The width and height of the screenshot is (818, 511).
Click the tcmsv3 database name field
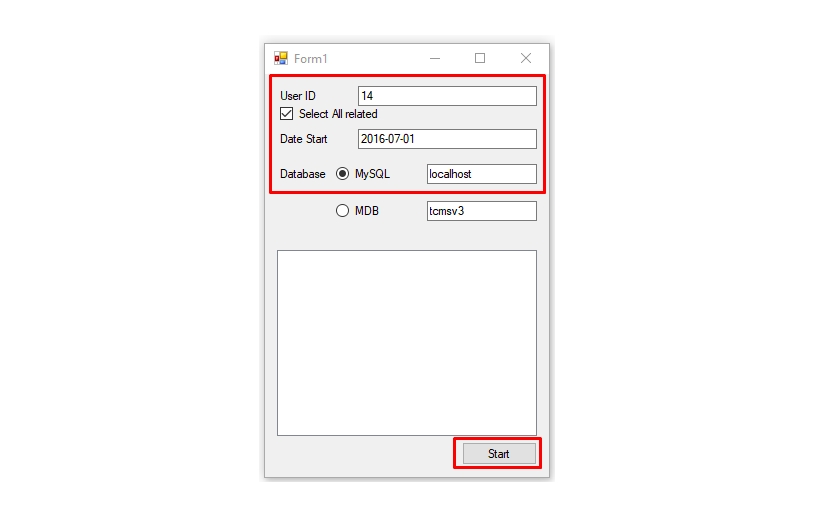coord(482,211)
